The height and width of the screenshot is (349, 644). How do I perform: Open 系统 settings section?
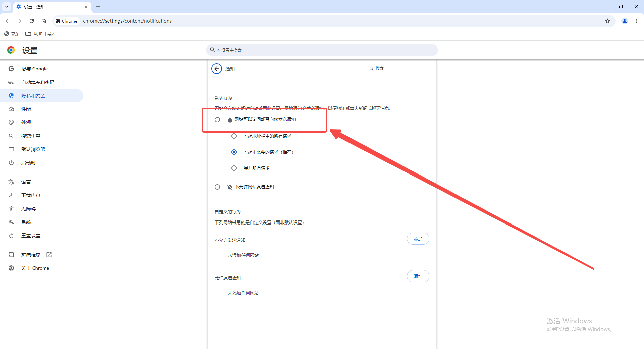pyautogui.click(x=42, y=222)
